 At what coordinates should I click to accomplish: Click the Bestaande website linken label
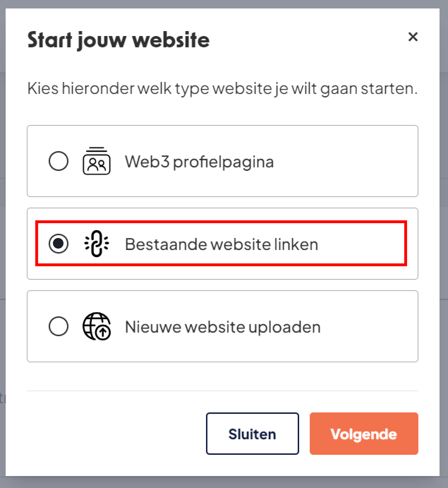point(222,244)
